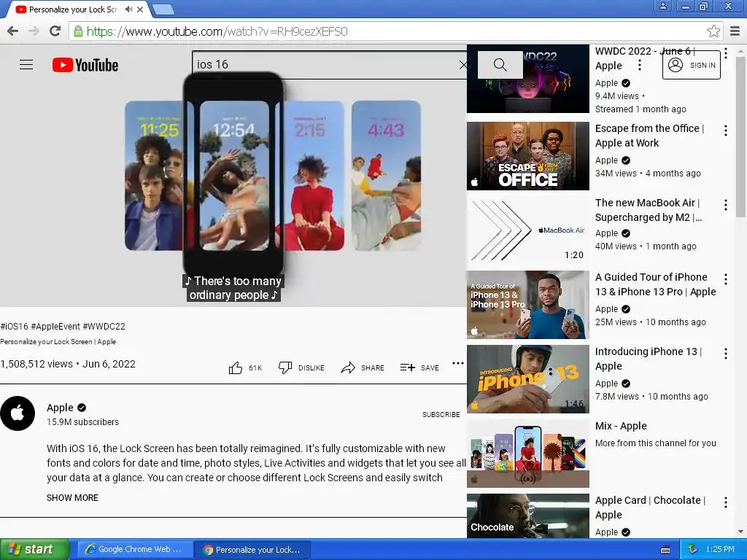Dislike the video

(301, 367)
